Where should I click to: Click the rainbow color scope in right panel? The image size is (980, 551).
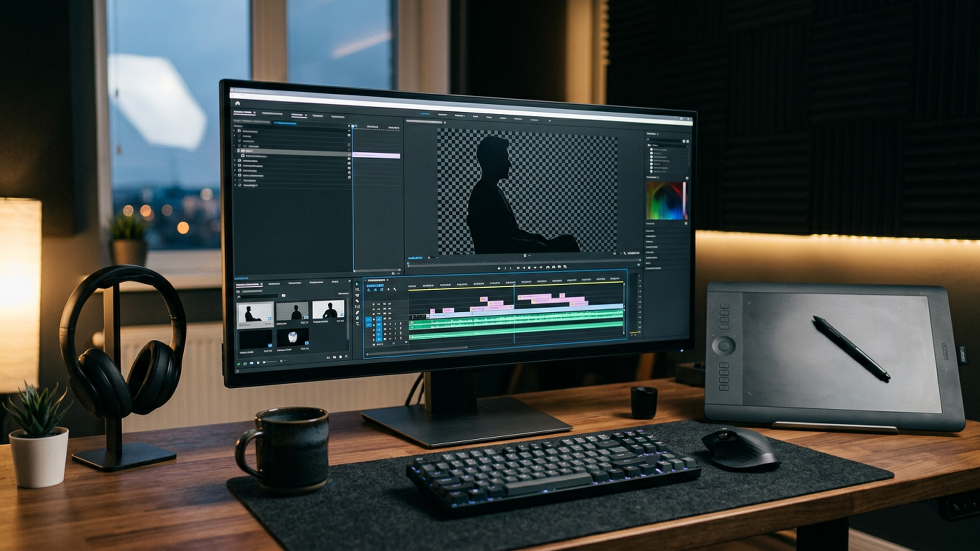(x=667, y=201)
